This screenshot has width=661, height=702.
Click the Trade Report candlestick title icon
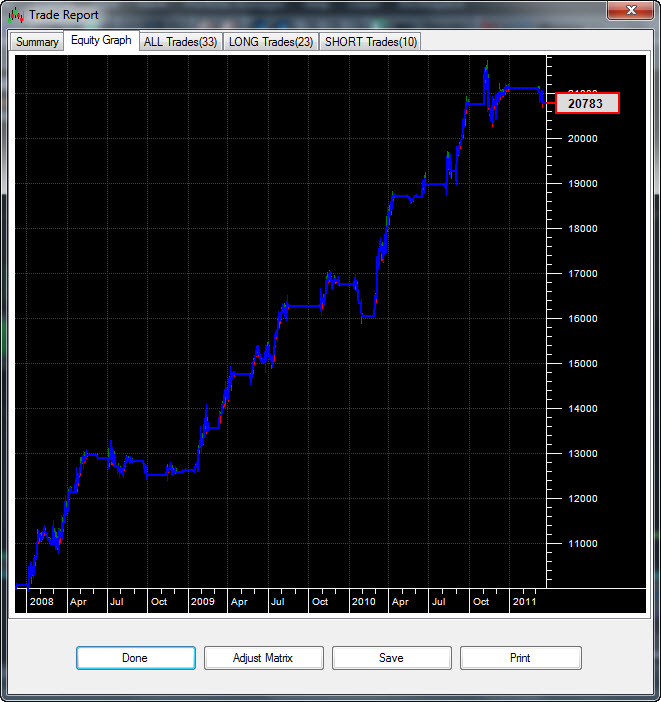(16, 15)
